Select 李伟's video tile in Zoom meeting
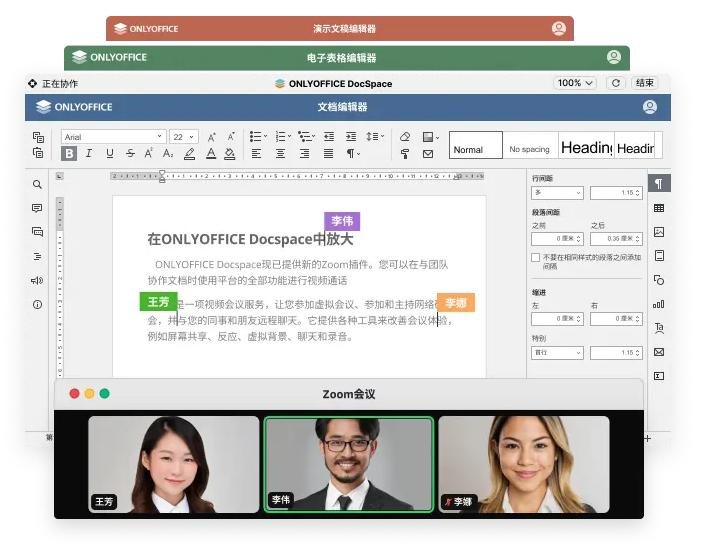701x547 pixels. pos(349,464)
